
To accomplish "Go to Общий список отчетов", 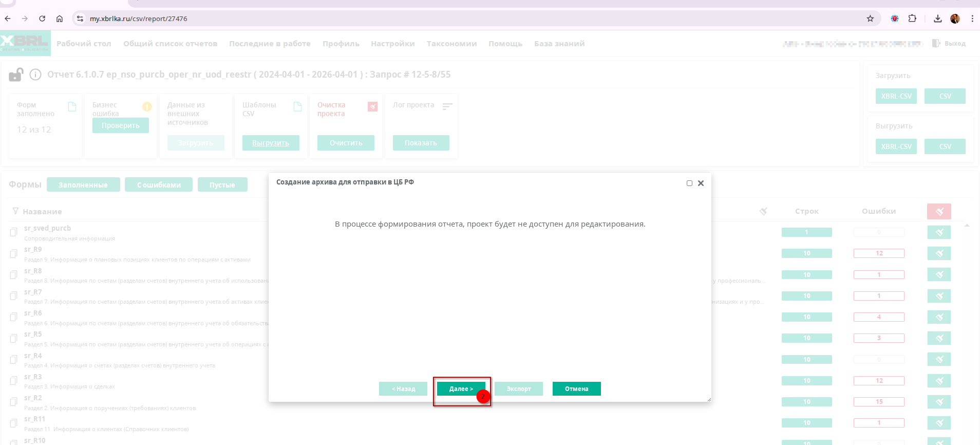I will (x=170, y=44).
